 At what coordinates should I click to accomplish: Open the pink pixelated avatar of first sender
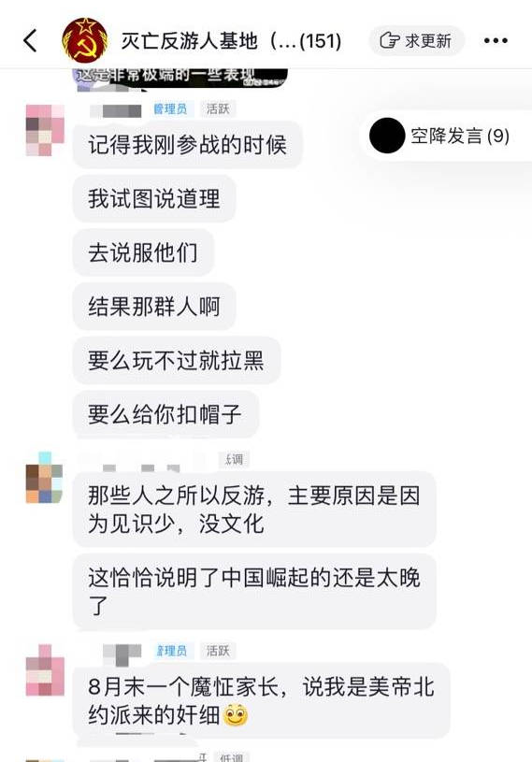click(45, 130)
